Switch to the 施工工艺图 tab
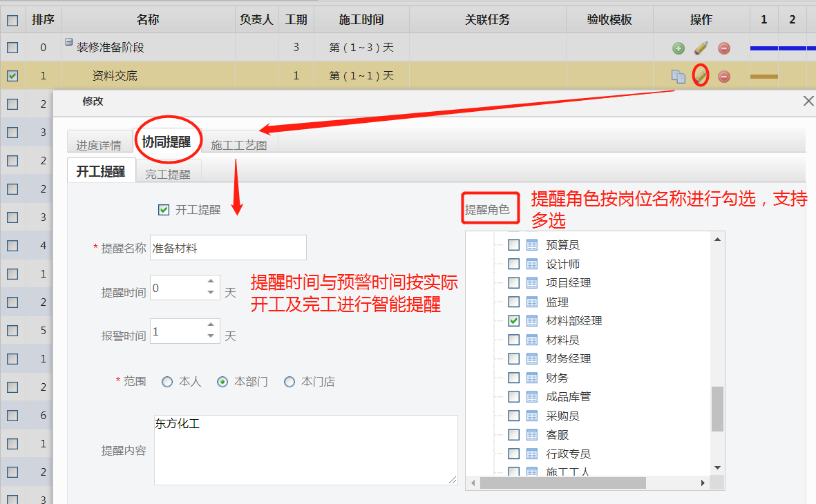816x504 pixels. [x=238, y=145]
